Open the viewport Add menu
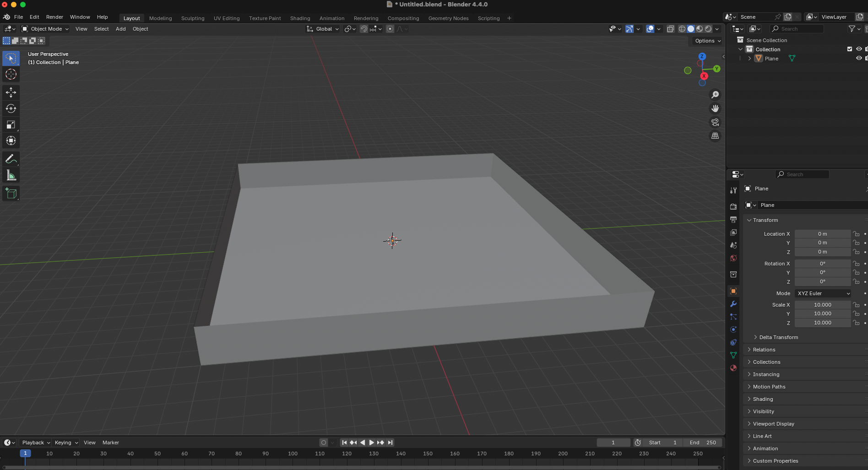 [x=120, y=29]
